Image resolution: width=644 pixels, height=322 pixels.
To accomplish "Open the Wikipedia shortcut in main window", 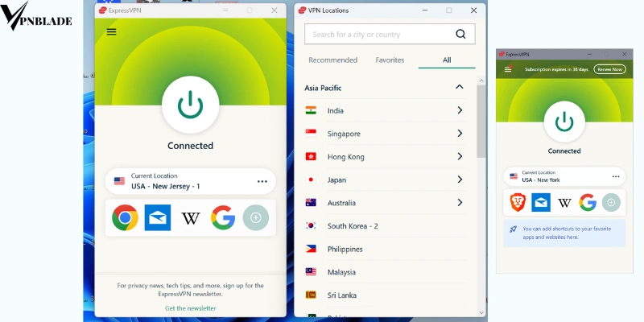I will pyautogui.click(x=191, y=218).
